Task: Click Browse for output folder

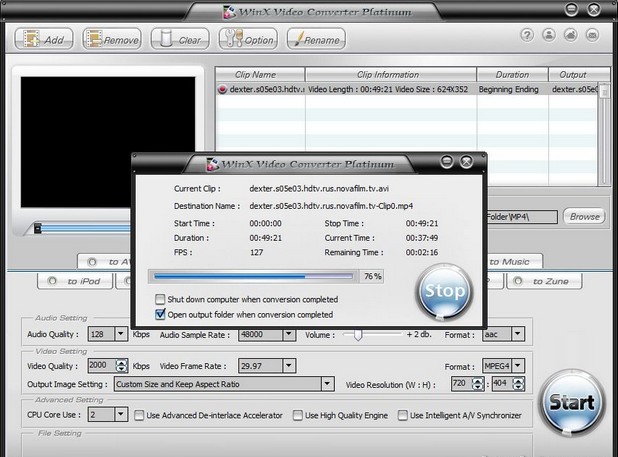Action: [x=584, y=216]
